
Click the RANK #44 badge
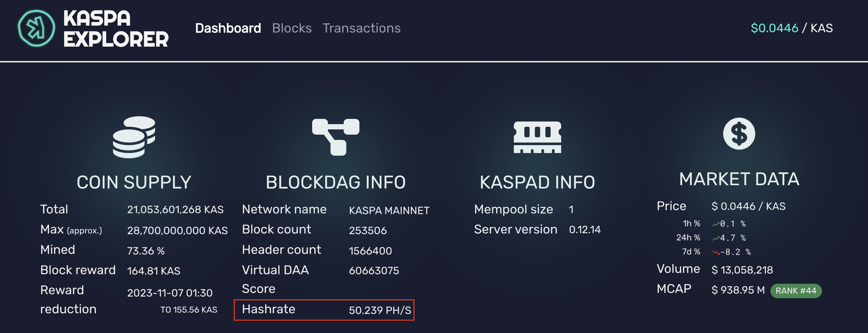795,291
